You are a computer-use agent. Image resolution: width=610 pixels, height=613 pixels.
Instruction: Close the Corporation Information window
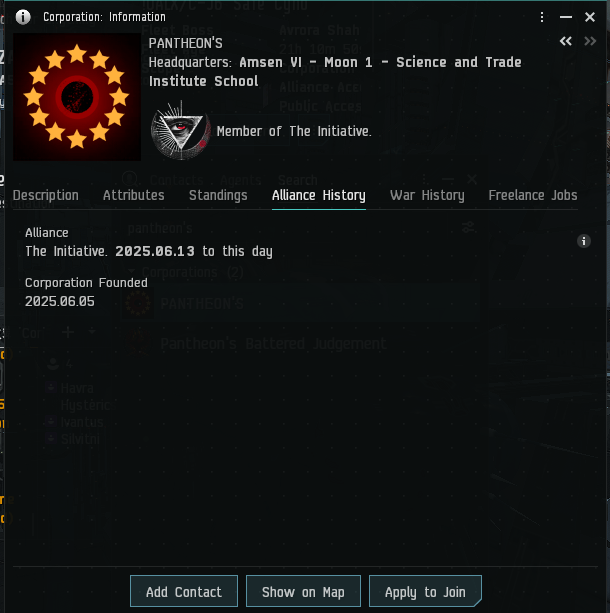[590, 17]
